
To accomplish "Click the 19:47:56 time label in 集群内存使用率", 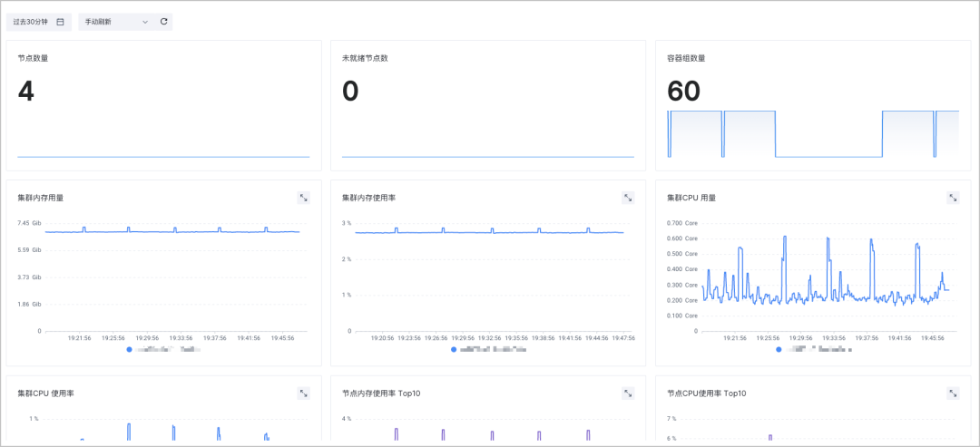I will [x=623, y=338].
